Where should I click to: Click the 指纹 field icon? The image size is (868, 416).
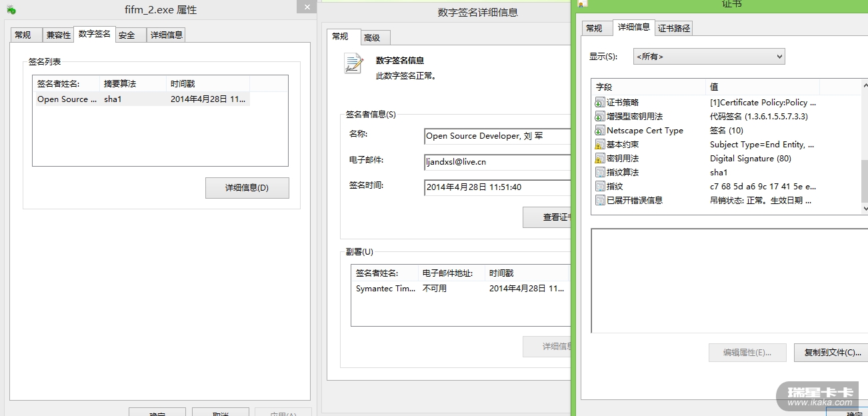(x=599, y=187)
